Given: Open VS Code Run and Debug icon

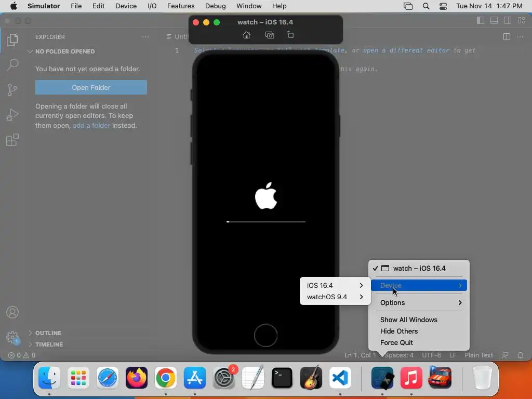Looking at the screenshot, I should 12,115.
